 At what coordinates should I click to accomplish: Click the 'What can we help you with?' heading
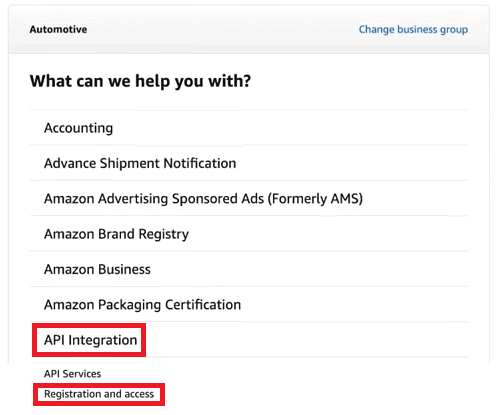tap(140, 81)
